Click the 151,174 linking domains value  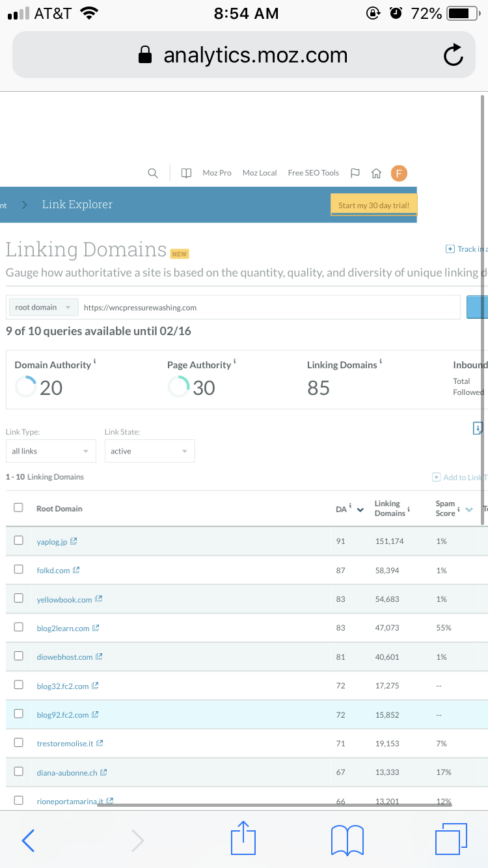390,541
